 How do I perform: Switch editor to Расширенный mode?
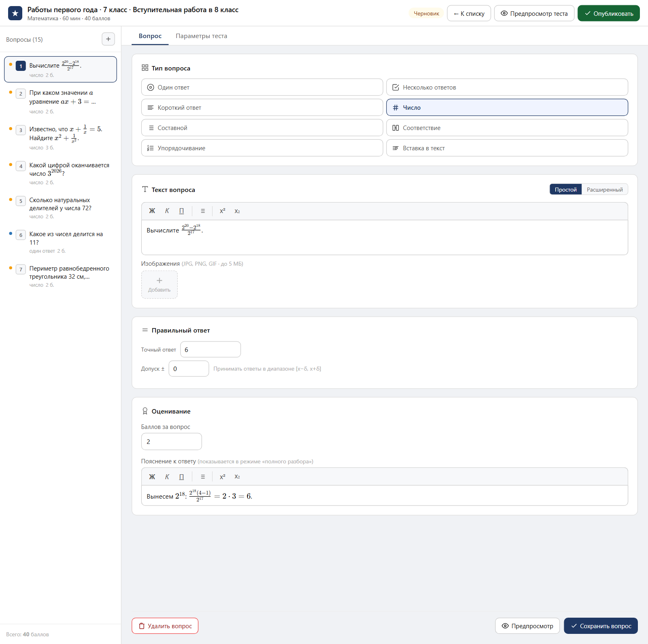pos(605,190)
